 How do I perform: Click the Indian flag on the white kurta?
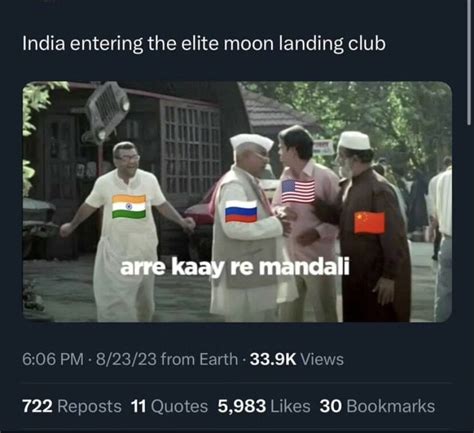click(x=129, y=207)
